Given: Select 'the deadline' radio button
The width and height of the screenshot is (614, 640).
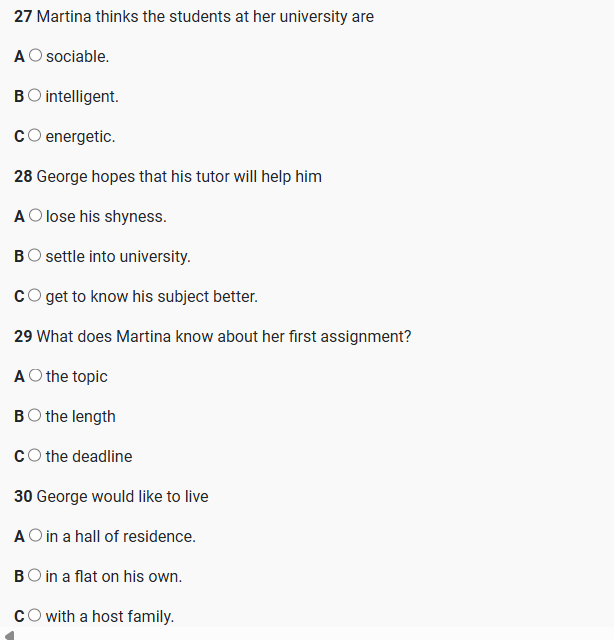Looking at the screenshot, I should (36, 456).
